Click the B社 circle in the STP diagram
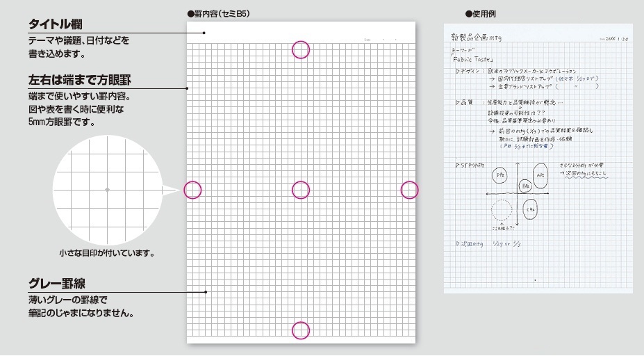This screenshot has width=644, height=356. (525, 186)
